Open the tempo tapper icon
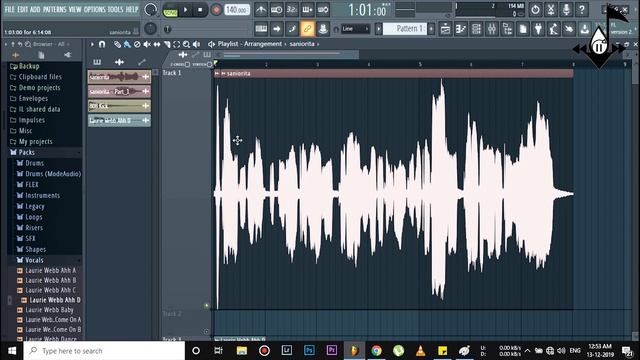 [554, 29]
